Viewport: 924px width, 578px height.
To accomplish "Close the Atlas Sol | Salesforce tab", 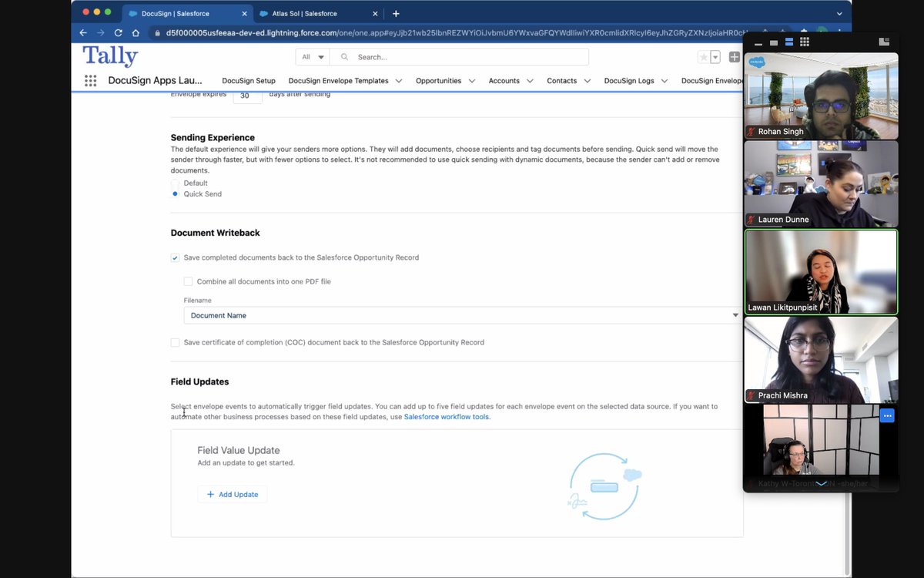I will [x=374, y=14].
